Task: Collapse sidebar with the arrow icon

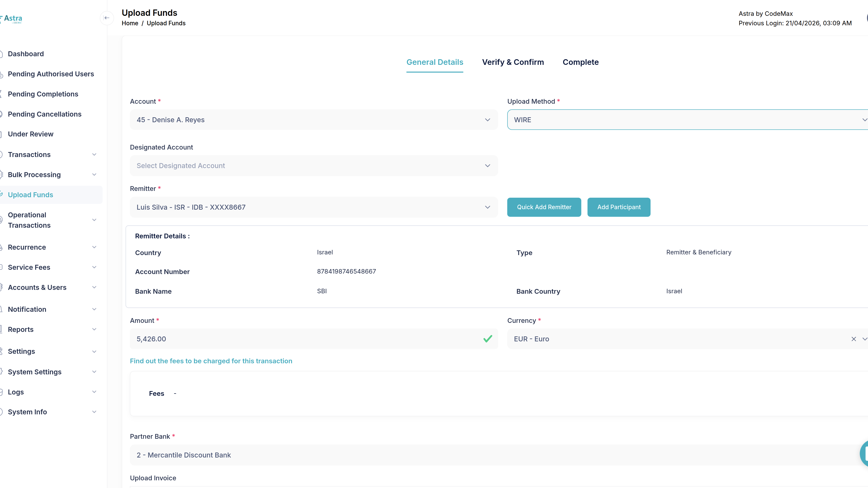Action: 107,18
